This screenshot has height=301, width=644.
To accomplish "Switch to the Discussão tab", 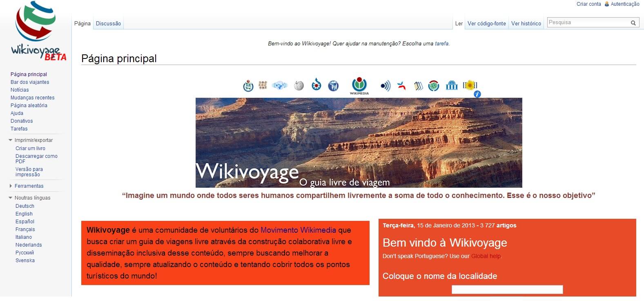I will 108,23.
